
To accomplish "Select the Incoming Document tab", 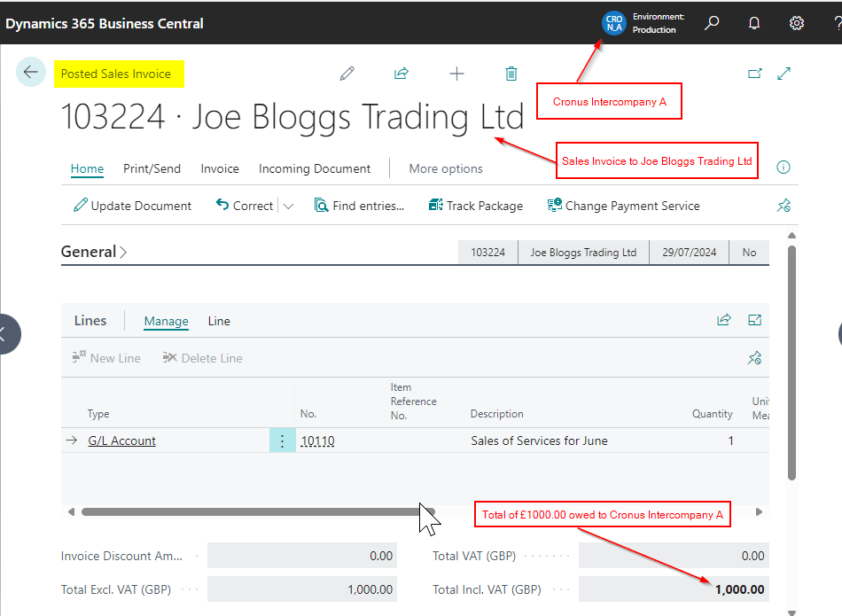I will [314, 168].
